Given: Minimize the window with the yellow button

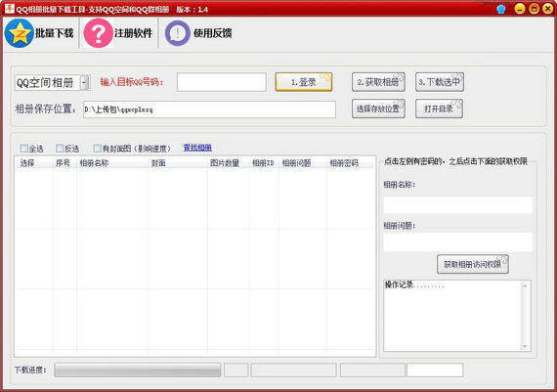Looking at the screenshot, I should tap(520, 9).
